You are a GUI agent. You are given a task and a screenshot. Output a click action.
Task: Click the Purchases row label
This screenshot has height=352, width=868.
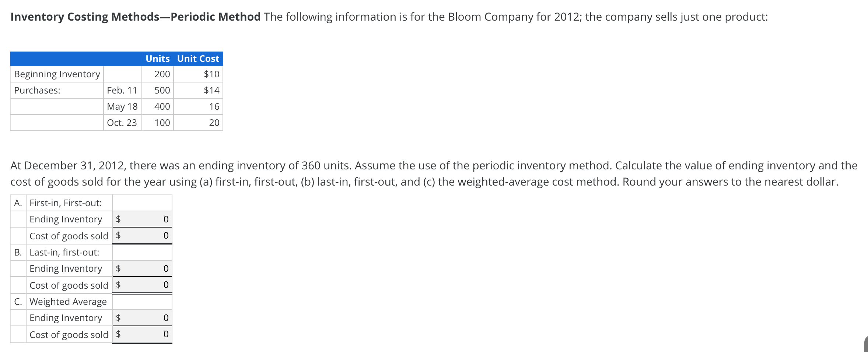pos(37,90)
